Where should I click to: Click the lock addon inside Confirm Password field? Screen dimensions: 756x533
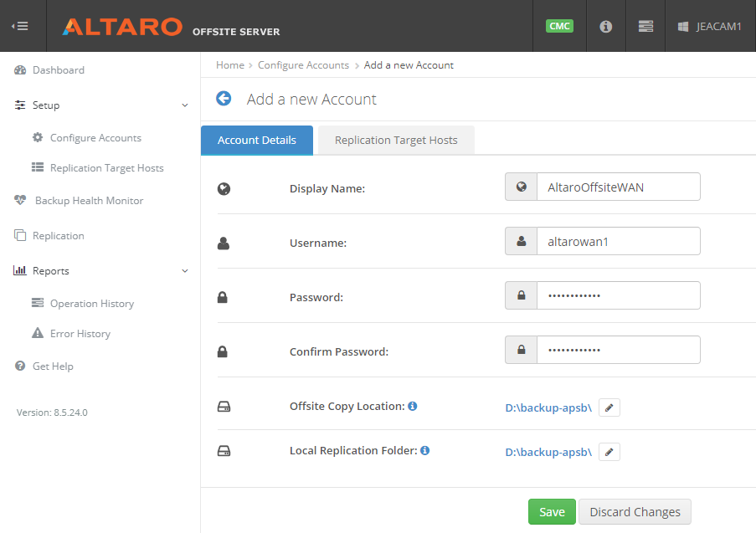click(x=522, y=350)
